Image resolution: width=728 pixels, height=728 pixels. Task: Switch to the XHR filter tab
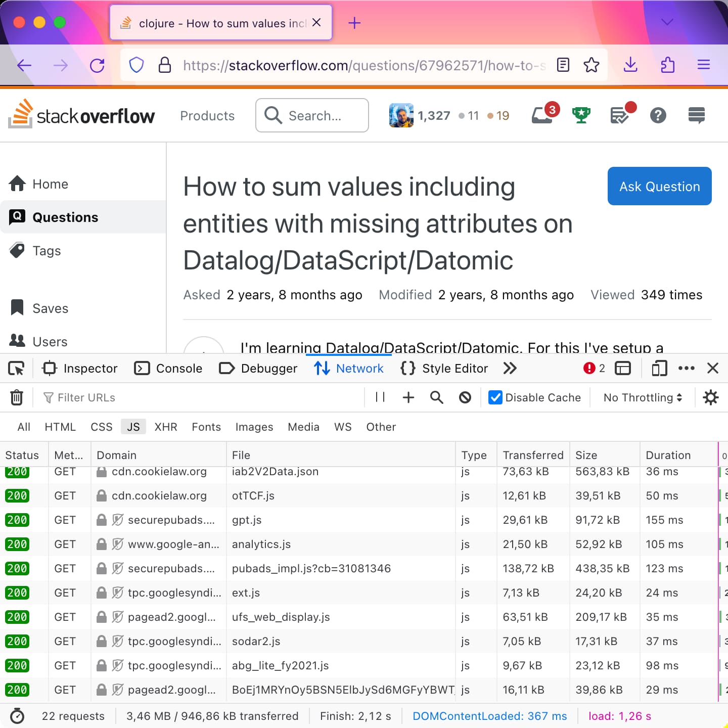click(166, 427)
